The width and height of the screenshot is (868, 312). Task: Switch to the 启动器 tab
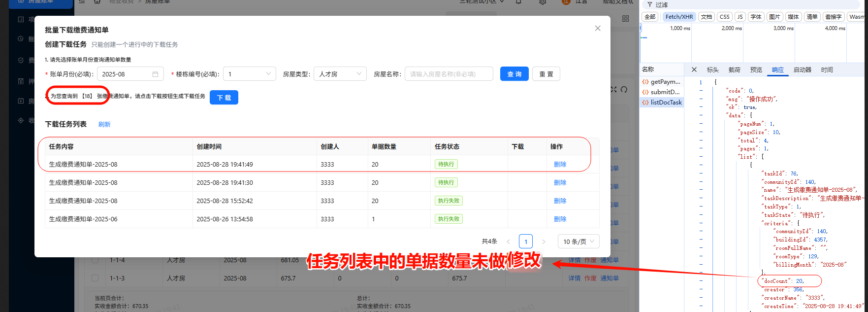click(802, 70)
